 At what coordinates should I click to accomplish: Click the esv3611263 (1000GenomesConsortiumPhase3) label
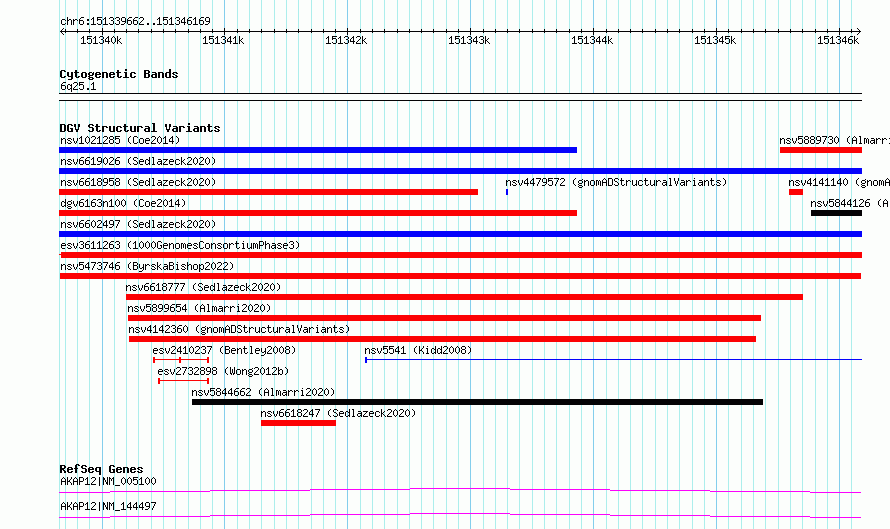180,245
